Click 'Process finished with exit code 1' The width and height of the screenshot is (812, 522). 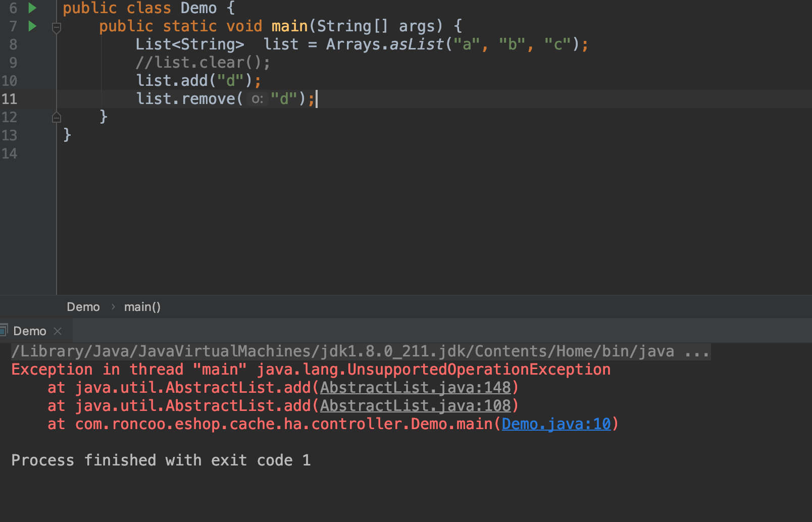point(161,460)
